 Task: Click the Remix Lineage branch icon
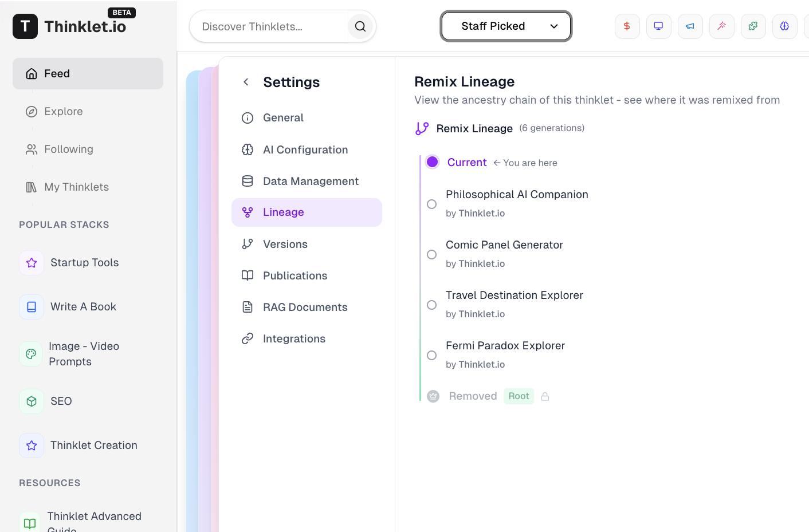tap(422, 128)
